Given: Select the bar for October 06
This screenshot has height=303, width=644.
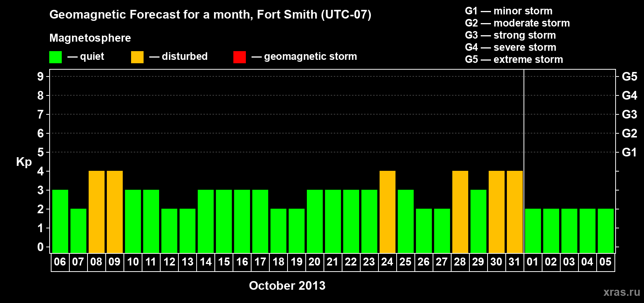Looking at the screenshot, I should point(60,221).
